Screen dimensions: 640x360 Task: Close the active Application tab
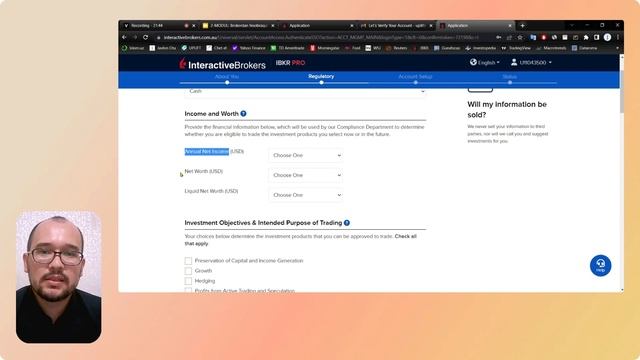click(510, 25)
